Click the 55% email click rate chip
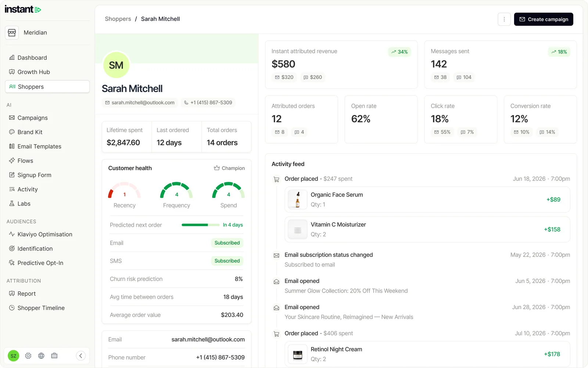588x368 pixels. coord(442,132)
